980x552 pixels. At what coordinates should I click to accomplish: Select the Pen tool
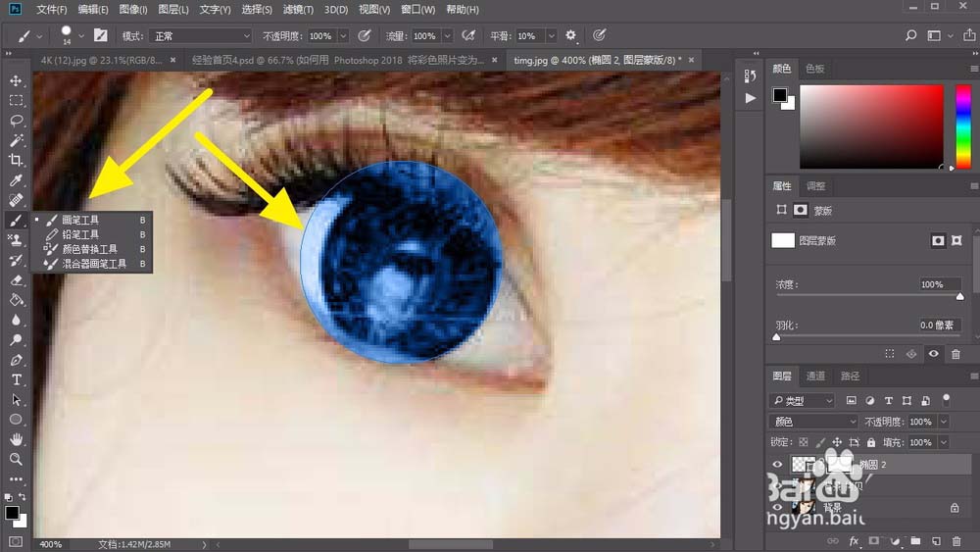point(16,360)
